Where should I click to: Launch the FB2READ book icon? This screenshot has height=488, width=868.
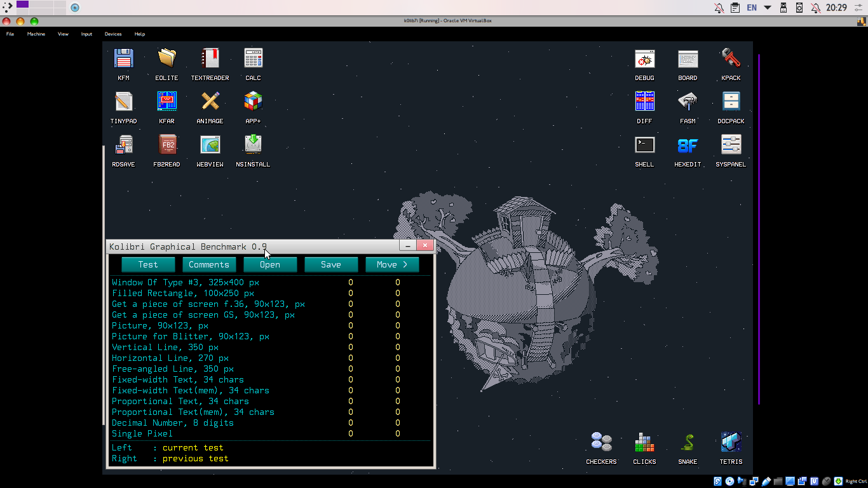coord(166,145)
